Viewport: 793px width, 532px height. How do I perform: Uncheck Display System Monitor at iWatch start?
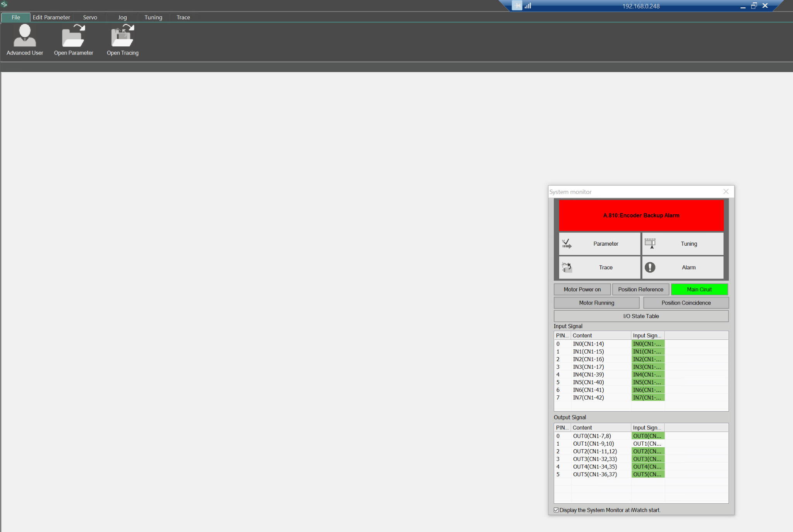point(556,510)
